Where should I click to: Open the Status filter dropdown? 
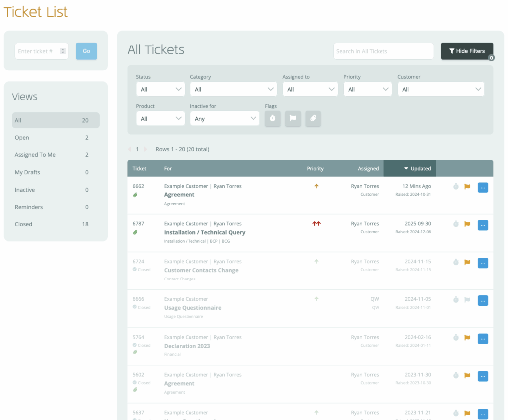(x=160, y=89)
